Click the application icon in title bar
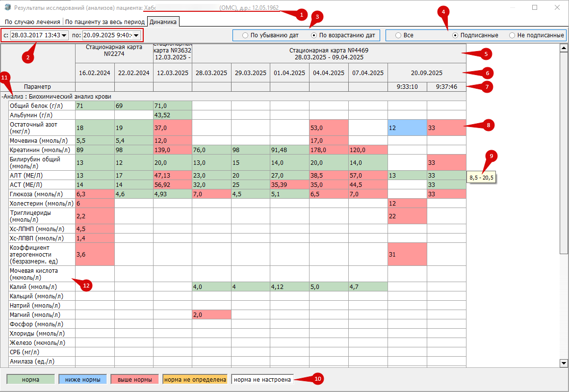Viewport: 569px width, 392px height. tap(7, 7)
